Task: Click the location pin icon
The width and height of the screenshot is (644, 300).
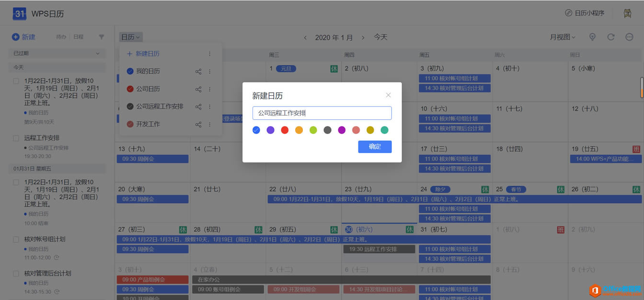Action: (592, 37)
